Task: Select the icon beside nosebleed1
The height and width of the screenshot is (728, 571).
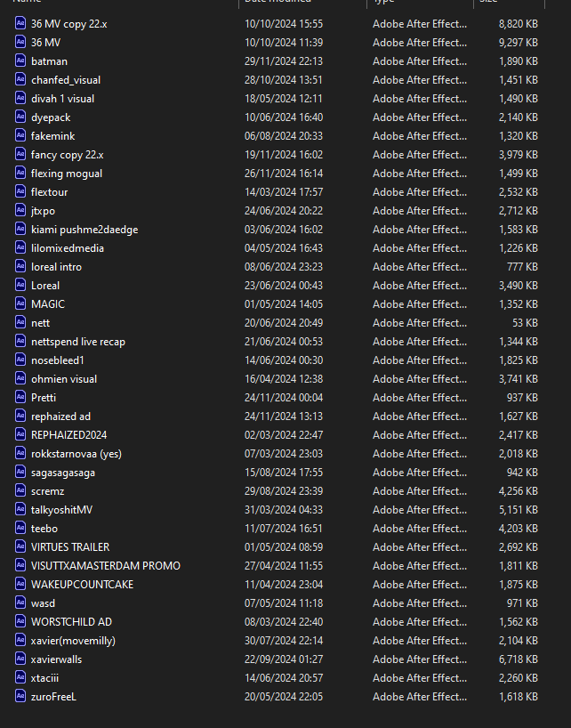Action: [21, 360]
